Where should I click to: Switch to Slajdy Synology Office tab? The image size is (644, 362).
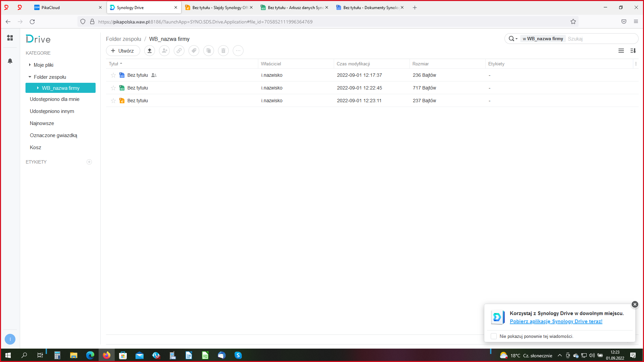click(x=219, y=7)
